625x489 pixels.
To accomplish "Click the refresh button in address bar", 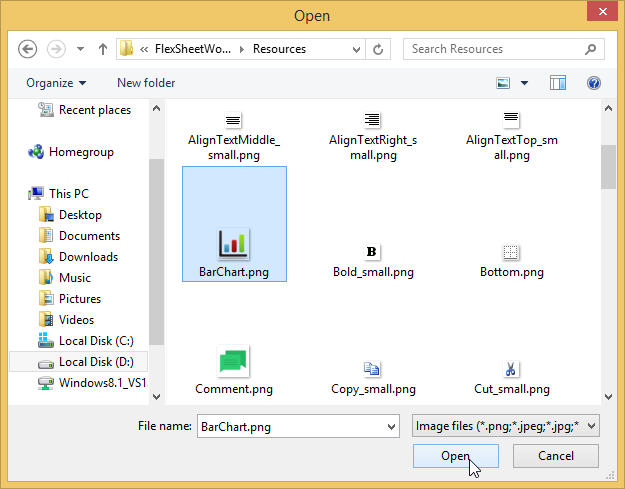I will point(378,49).
